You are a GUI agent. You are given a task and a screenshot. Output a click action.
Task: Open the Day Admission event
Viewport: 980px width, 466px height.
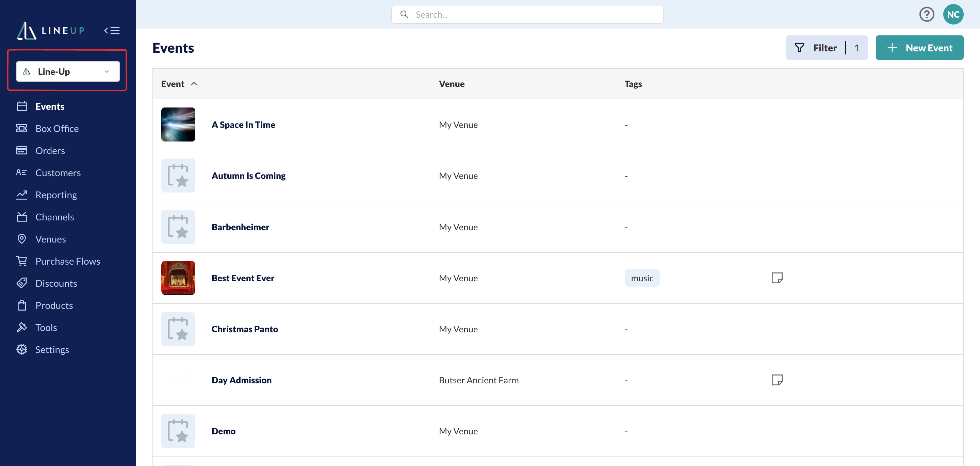pyautogui.click(x=242, y=380)
